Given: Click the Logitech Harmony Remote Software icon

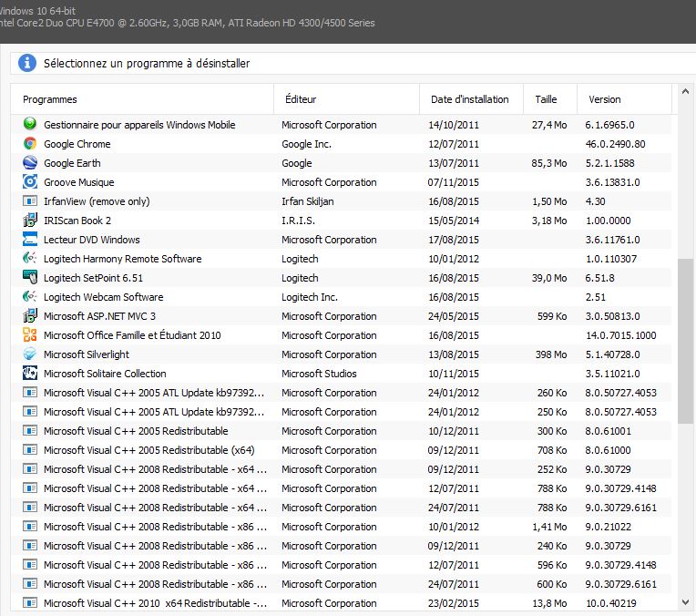Looking at the screenshot, I should [30, 258].
